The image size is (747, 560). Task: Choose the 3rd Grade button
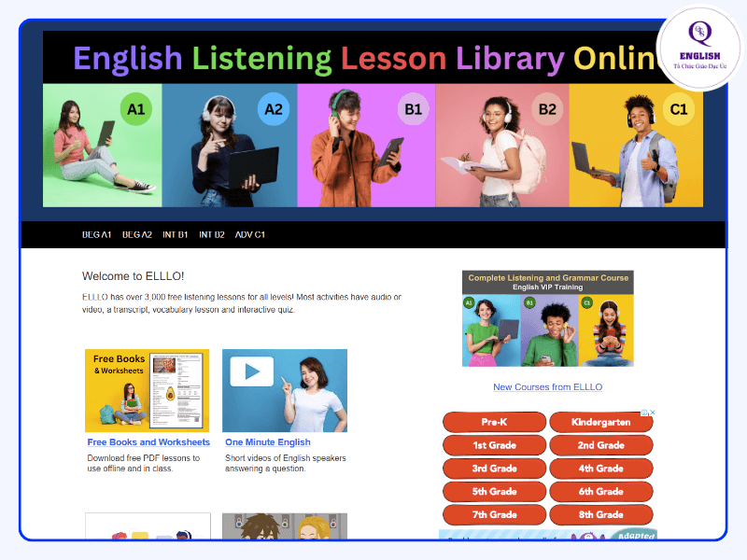click(495, 469)
